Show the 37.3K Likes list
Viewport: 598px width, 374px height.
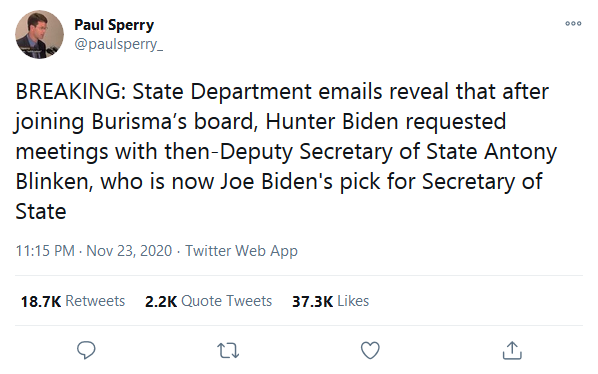point(330,301)
